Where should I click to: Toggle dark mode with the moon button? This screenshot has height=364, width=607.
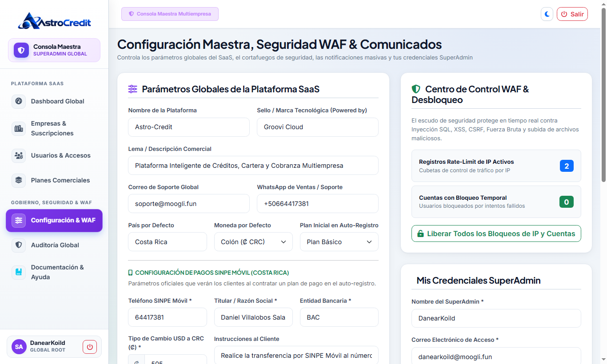[x=547, y=14]
